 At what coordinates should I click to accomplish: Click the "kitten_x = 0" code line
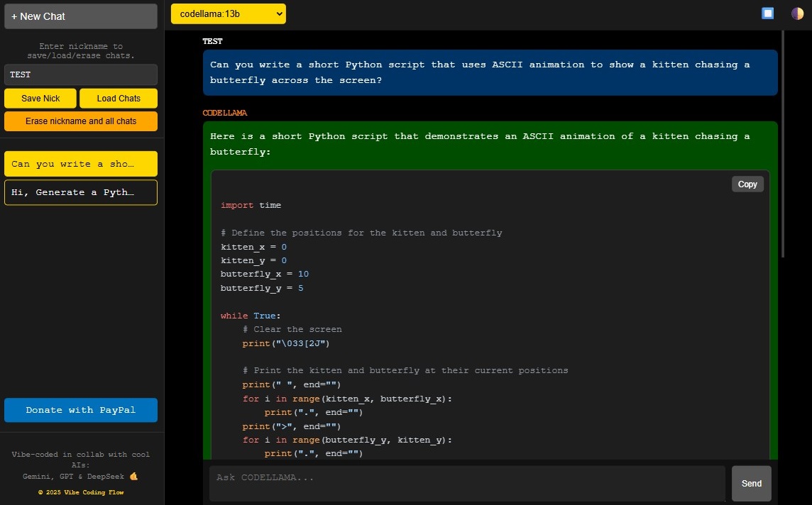254,247
